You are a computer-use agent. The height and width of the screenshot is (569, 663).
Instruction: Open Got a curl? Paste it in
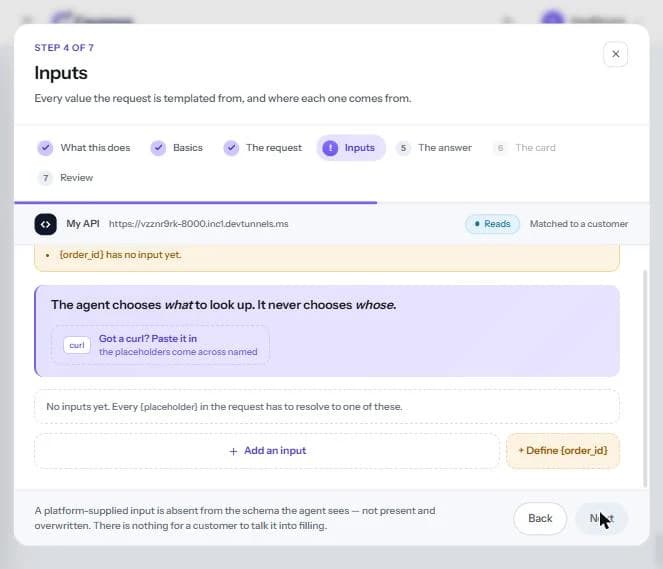(x=160, y=345)
